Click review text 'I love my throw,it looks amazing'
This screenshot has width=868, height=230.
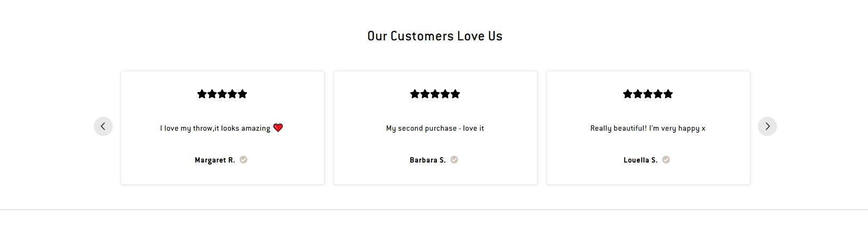215,129
